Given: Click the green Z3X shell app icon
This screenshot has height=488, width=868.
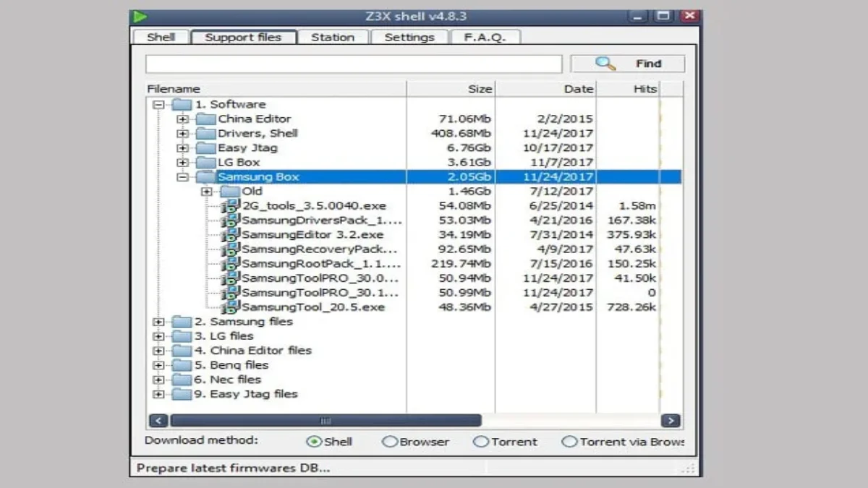Looking at the screenshot, I should [141, 16].
